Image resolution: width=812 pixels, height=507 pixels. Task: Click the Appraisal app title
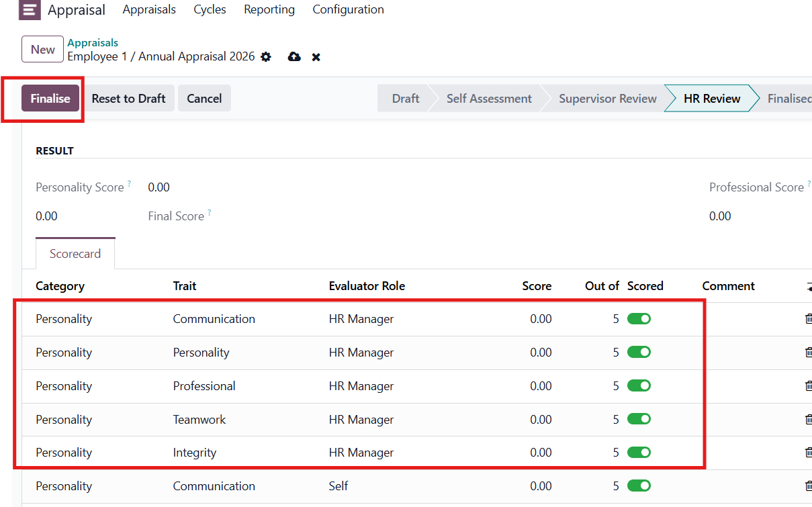(77, 10)
